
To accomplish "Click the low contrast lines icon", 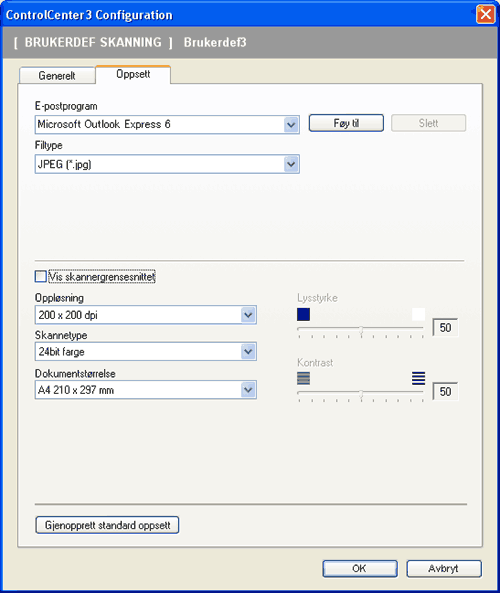I will tap(303, 378).
